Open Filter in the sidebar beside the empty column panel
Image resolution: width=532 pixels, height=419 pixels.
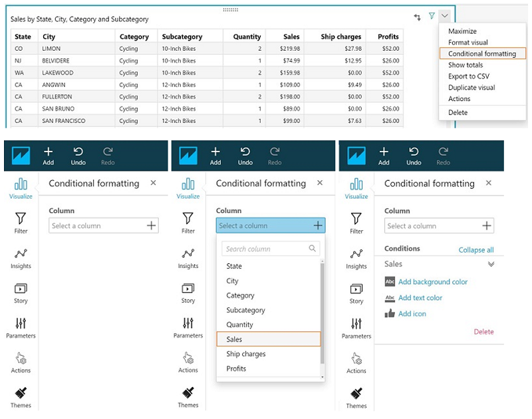pos(21,223)
